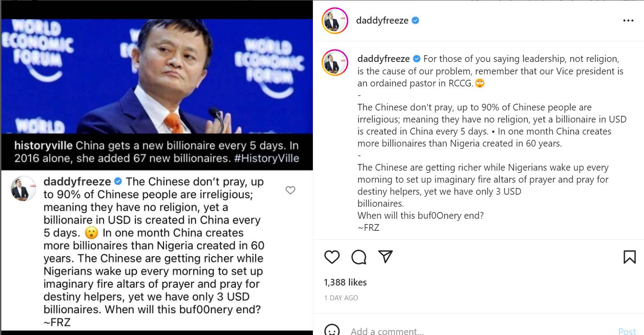This screenshot has width=644, height=335.
Task: View the 1,388 likes list
Action: 345,282
